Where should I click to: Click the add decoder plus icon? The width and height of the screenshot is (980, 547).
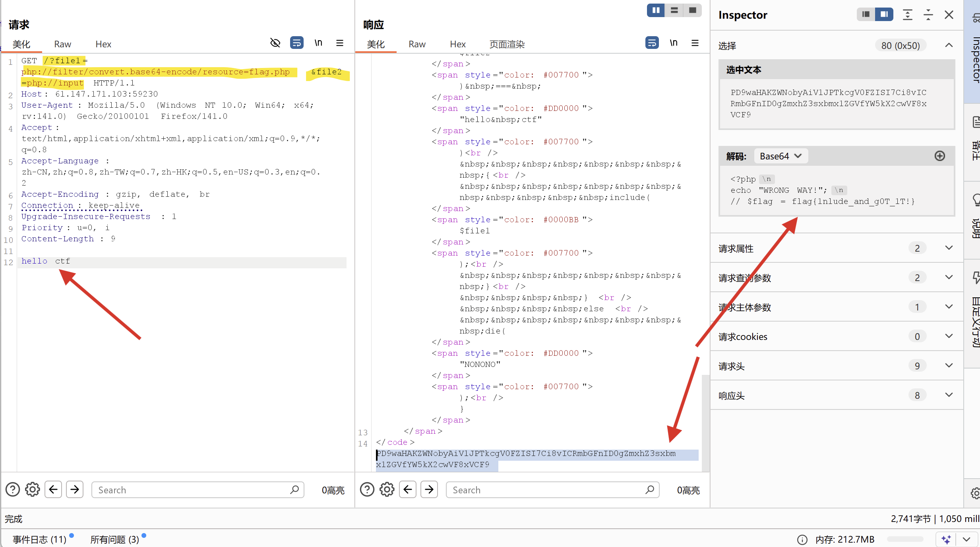(939, 156)
